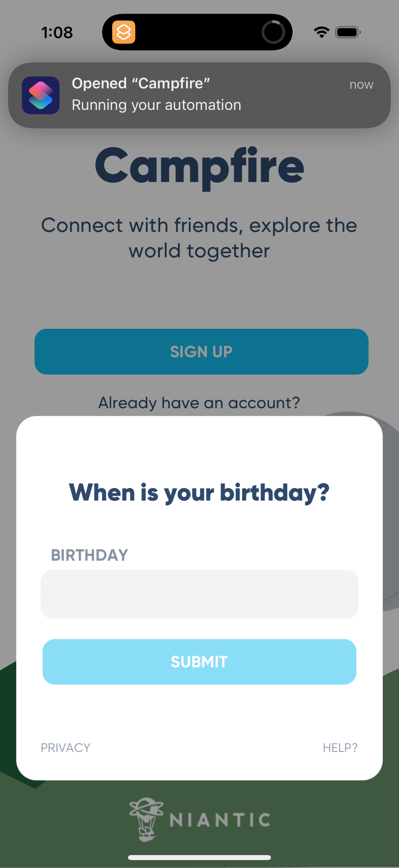Image resolution: width=399 pixels, height=868 pixels.
Task: Tap the 'When is your birthday?' heading
Action: (x=199, y=493)
